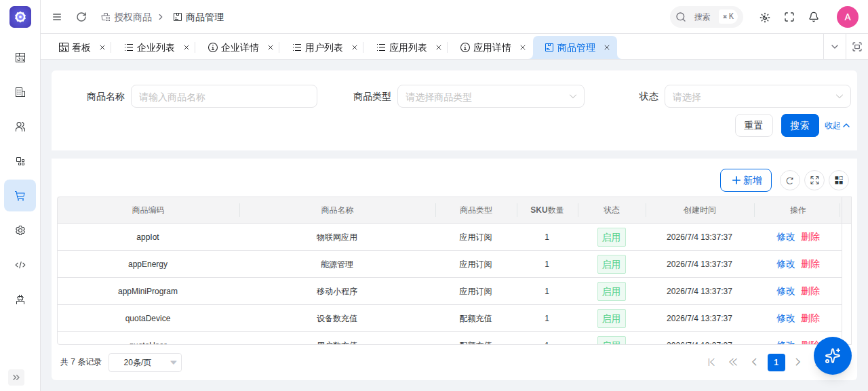Open the global search box
The width and height of the screenshot is (868, 391).
706,17
